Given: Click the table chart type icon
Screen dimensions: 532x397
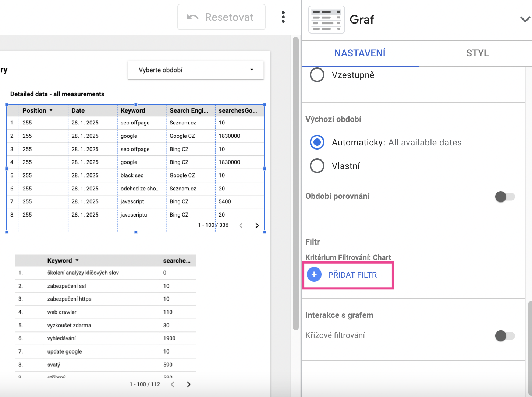Looking at the screenshot, I should click(x=326, y=20).
